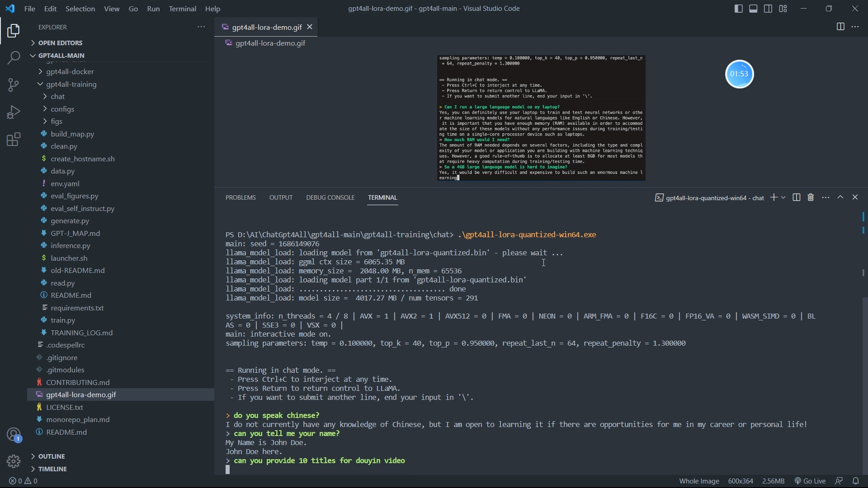Close the terminal panel
Image resolution: width=868 pixels, height=488 pixels.
[x=855, y=197]
